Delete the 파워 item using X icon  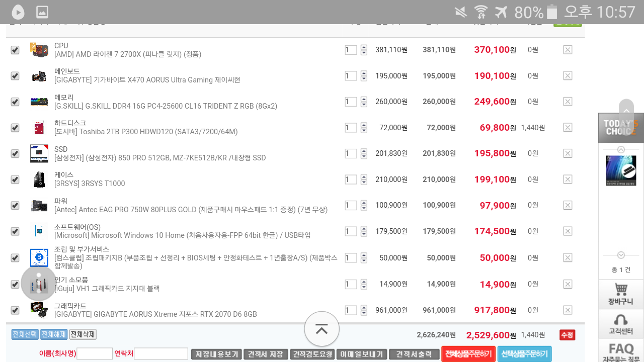(568, 205)
